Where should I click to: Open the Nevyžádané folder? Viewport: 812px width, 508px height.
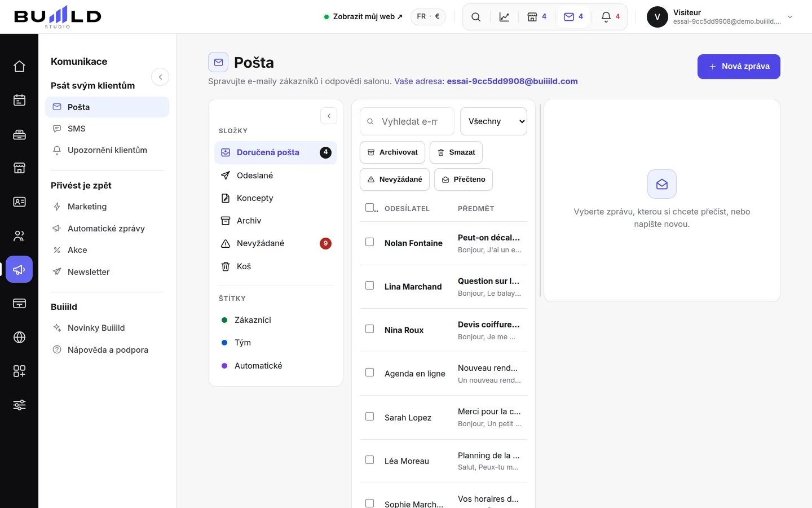tap(276, 243)
